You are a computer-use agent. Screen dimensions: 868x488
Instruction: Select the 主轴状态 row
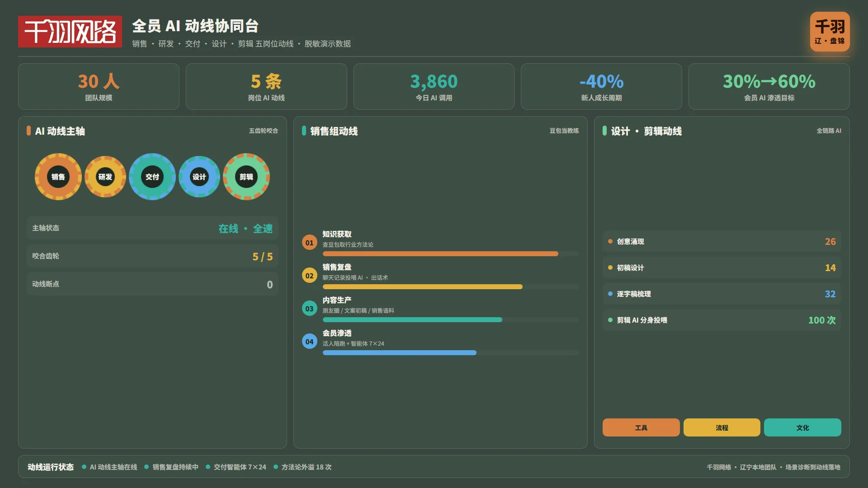coord(152,228)
